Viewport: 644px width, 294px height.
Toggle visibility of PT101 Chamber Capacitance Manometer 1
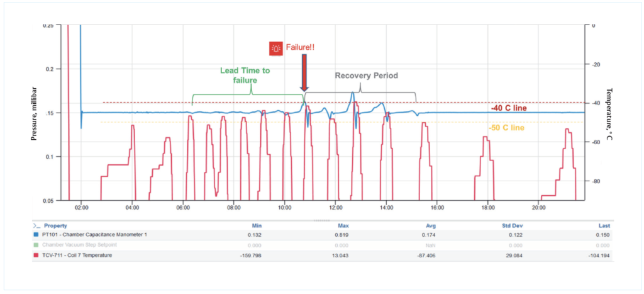pos(94,235)
